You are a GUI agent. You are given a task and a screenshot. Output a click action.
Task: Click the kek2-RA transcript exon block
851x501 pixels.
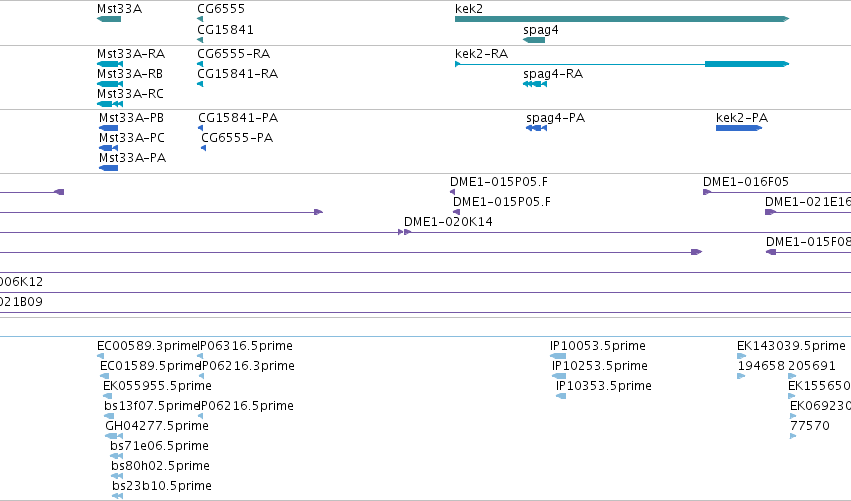click(x=746, y=64)
